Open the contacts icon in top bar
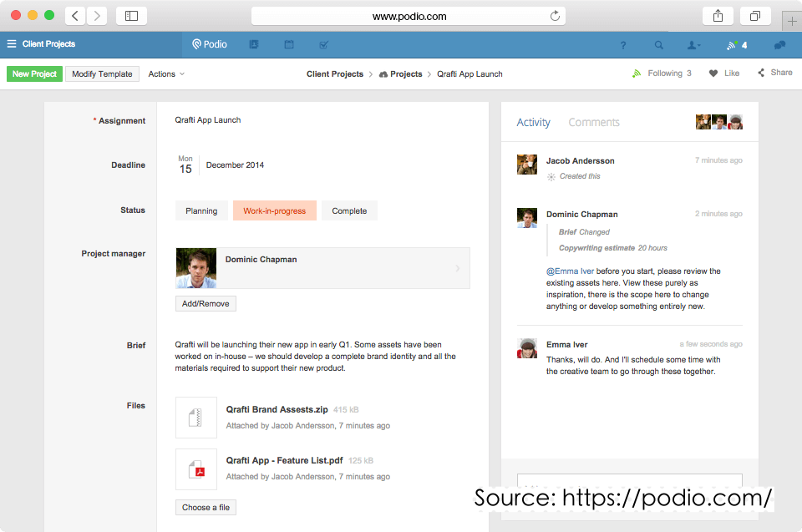This screenshot has height=532, width=802. [254, 44]
